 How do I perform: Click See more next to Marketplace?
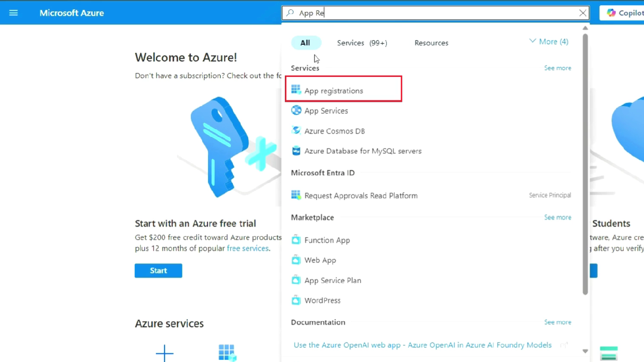click(x=558, y=217)
